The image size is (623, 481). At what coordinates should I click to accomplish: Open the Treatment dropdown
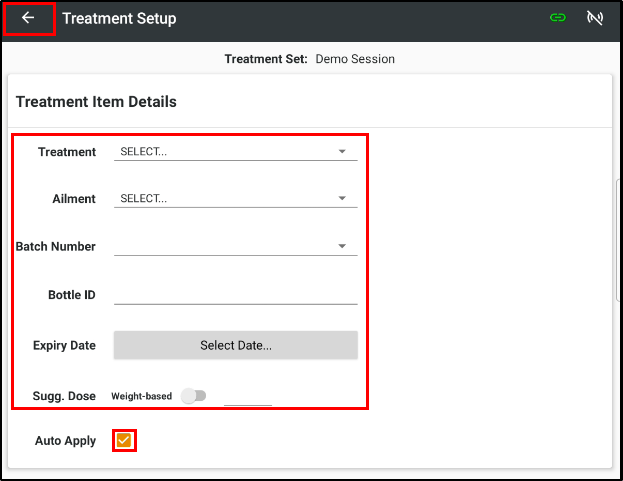pyautogui.click(x=236, y=152)
